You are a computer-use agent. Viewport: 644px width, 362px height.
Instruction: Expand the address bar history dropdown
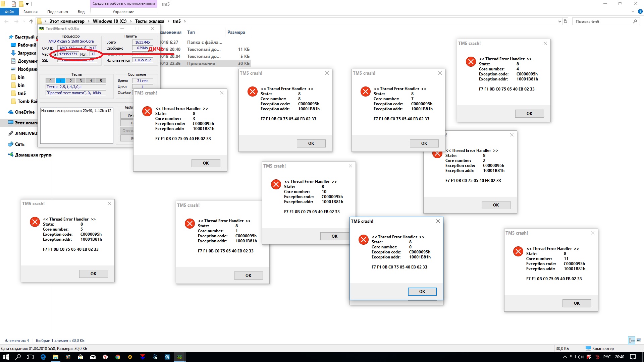tap(559, 21)
